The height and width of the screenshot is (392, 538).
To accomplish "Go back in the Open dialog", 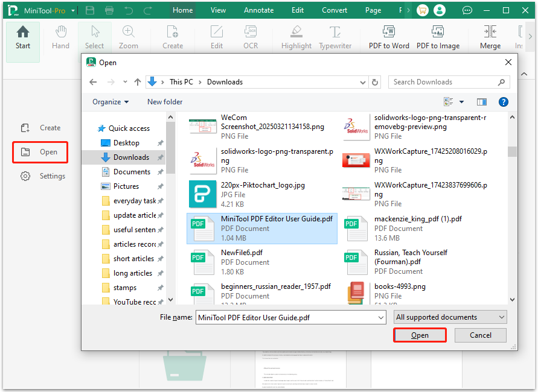I will tap(93, 82).
